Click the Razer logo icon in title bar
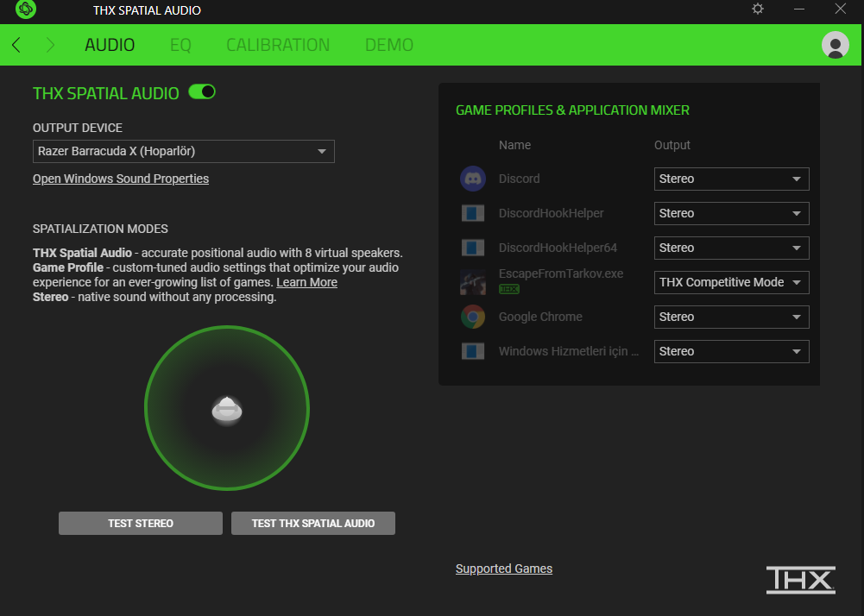864x616 pixels. pyautogui.click(x=25, y=9)
